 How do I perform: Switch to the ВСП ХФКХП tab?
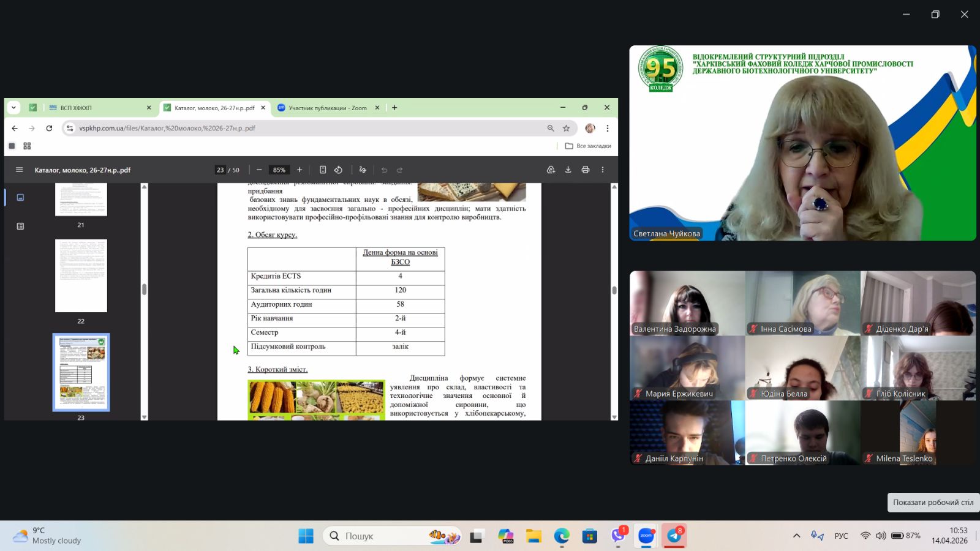point(98,108)
